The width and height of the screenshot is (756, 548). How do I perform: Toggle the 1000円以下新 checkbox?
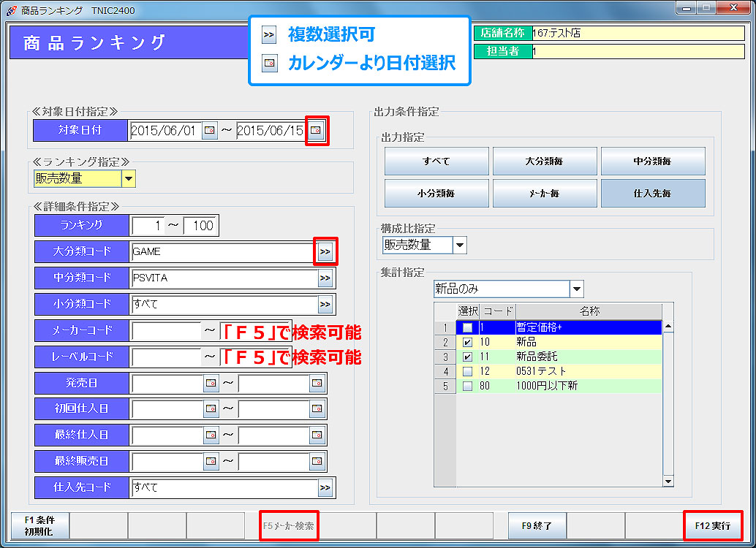(x=467, y=386)
